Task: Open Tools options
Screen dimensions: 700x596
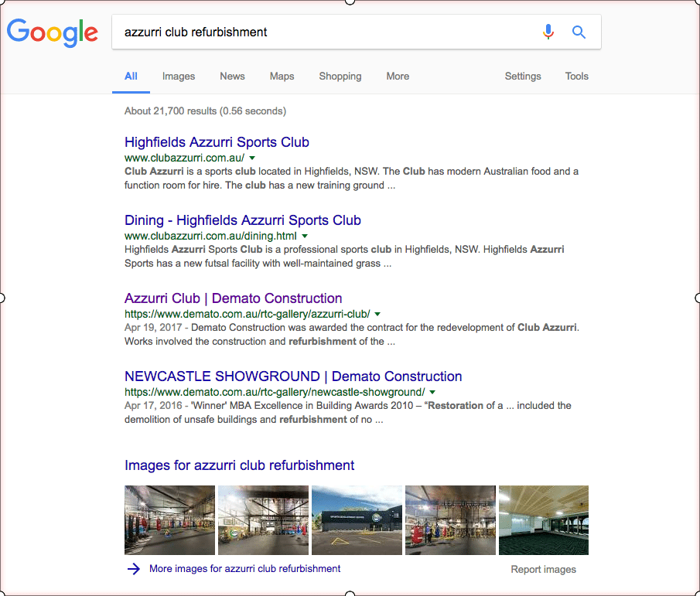Action: pyautogui.click(x=576, y=76)
